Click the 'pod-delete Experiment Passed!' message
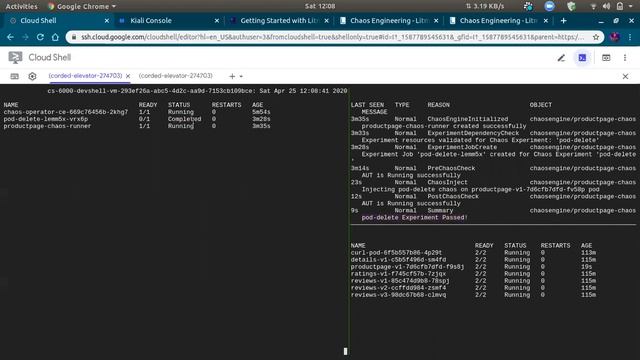The width and height of the screenshot is (640, 360). [x=414, y=218]
